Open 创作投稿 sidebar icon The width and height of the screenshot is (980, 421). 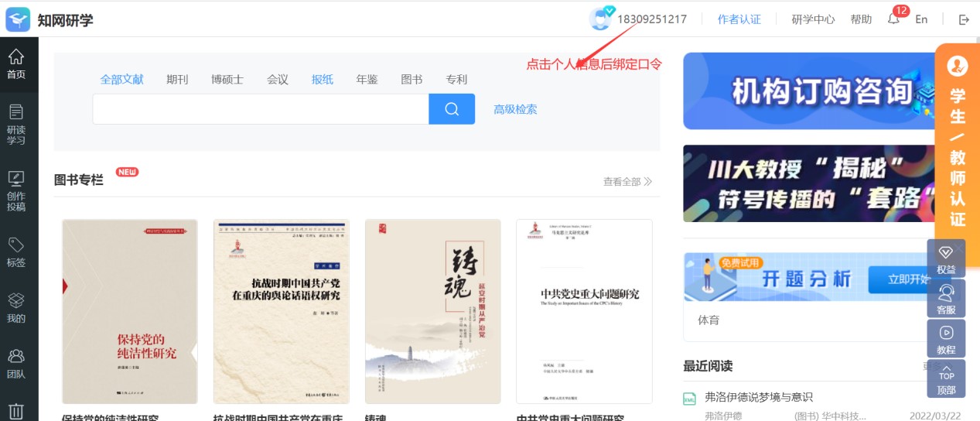[16, 190]
